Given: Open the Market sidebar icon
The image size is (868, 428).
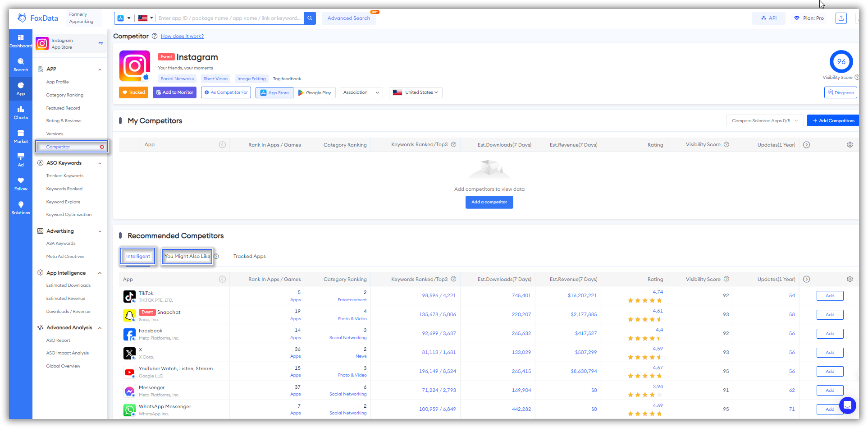Looking at the screenshot, I should coord(21,136).
